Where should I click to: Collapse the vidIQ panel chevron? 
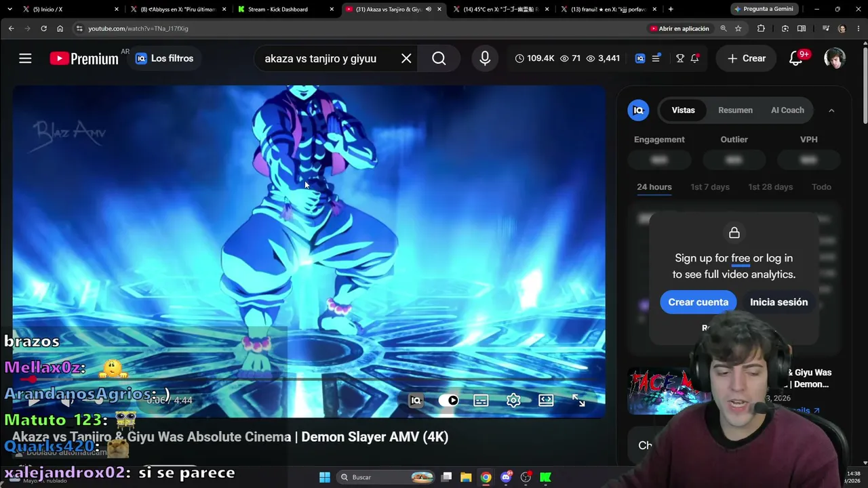831,110
